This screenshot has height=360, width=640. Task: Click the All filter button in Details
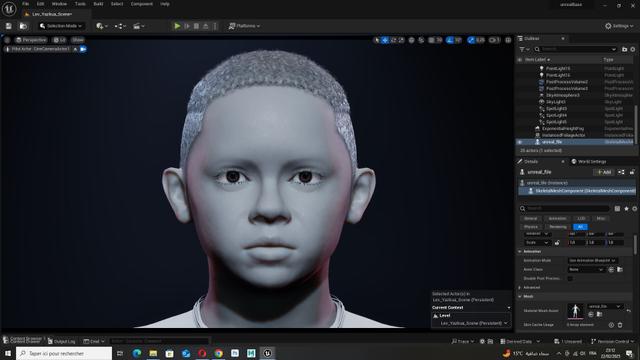(580, 227)
